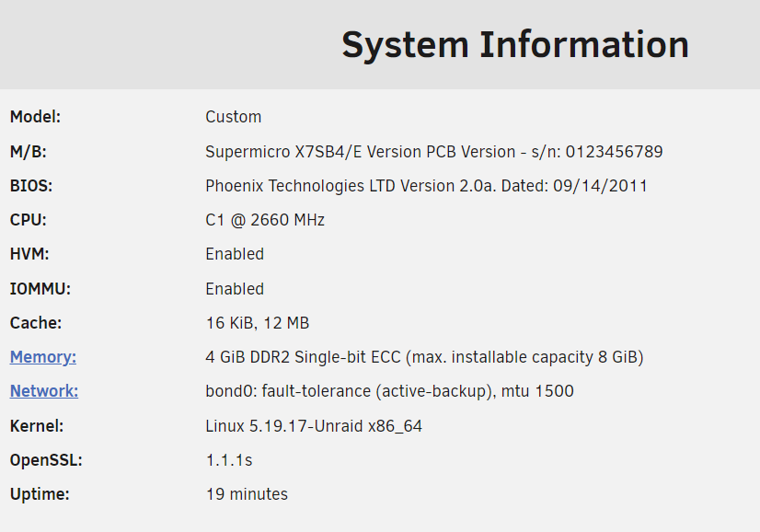Select the Model value Custom

click(x=233, y=117)
